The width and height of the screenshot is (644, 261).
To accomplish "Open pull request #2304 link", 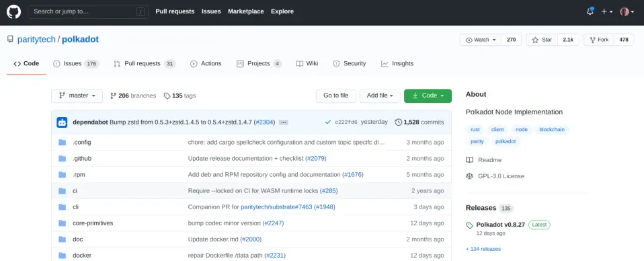I will [264, 122].
